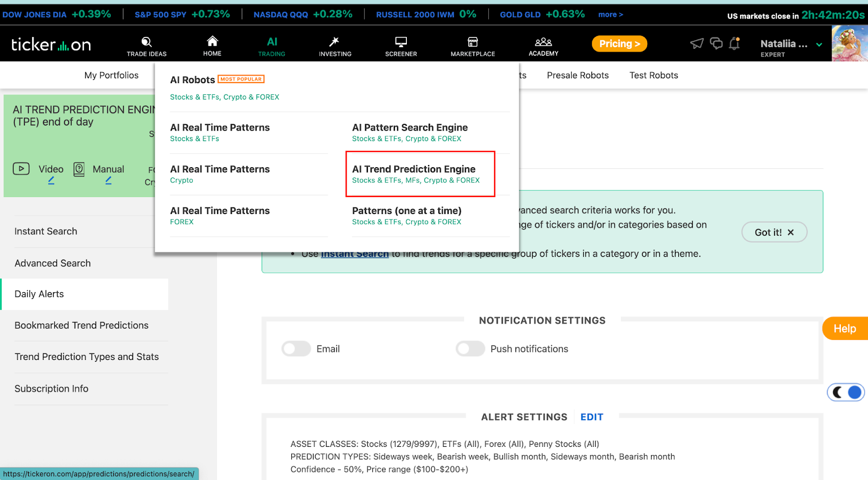Toggle Push notifications switch
The width and height of the screenshot is (868, 480).
pyautogui.click(x=470, y=349)
